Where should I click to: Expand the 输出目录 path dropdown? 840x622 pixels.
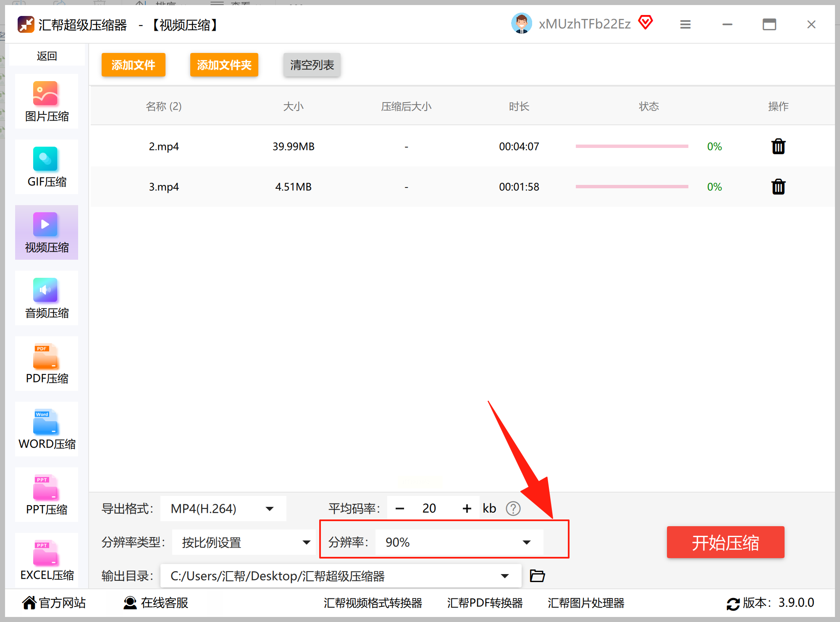(504, 576)
